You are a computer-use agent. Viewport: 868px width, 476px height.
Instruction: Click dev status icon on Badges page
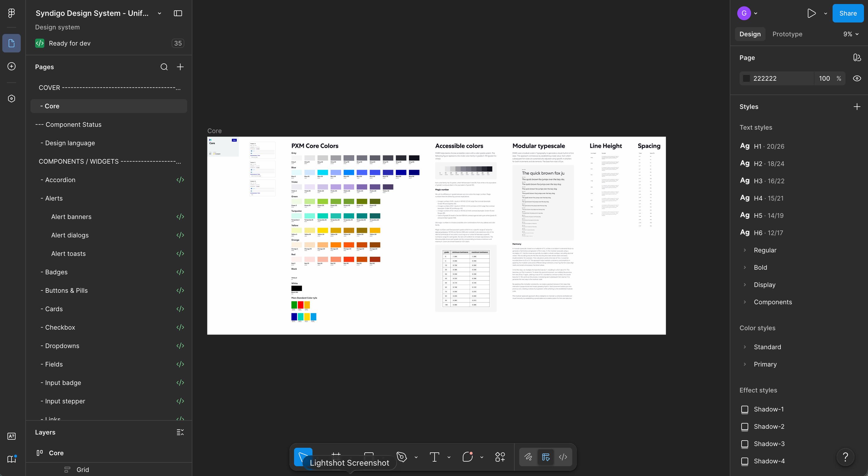(180, 272)
